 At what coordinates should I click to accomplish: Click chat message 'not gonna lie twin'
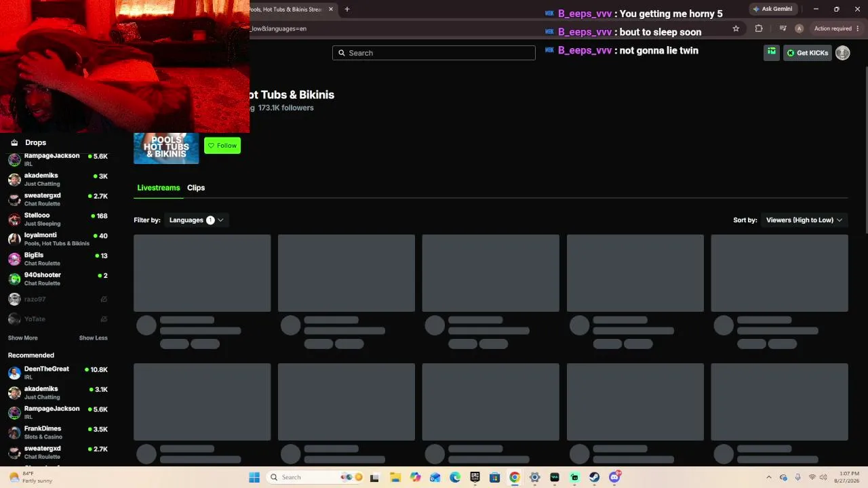(658, 50)
